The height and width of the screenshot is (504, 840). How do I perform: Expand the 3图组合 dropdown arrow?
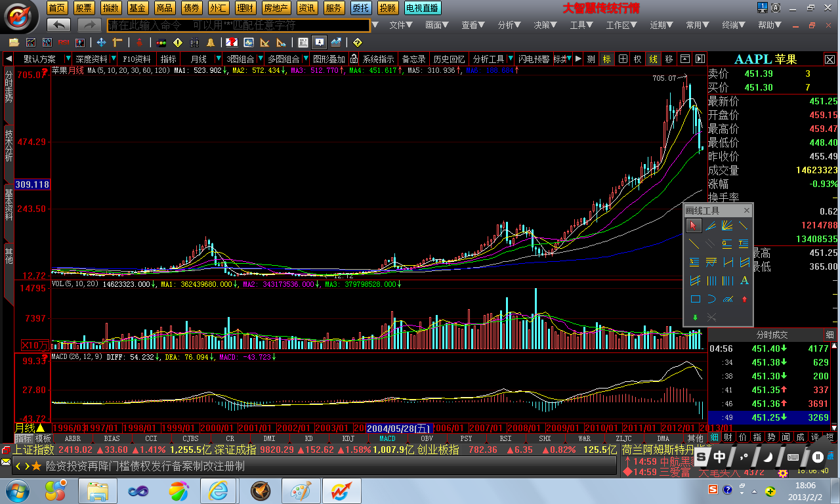(260, 58)
